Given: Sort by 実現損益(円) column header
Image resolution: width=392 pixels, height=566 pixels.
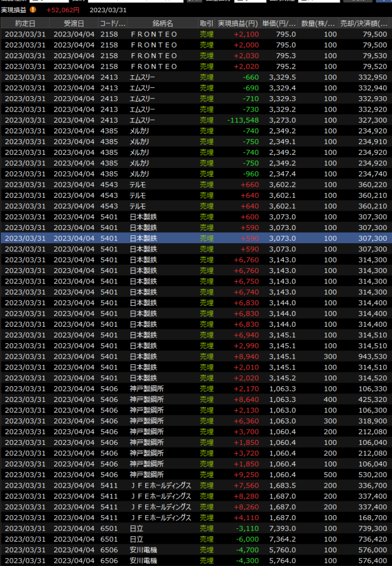Looking at the screenshot, I should pyautogui.click(x=238, y=23).
